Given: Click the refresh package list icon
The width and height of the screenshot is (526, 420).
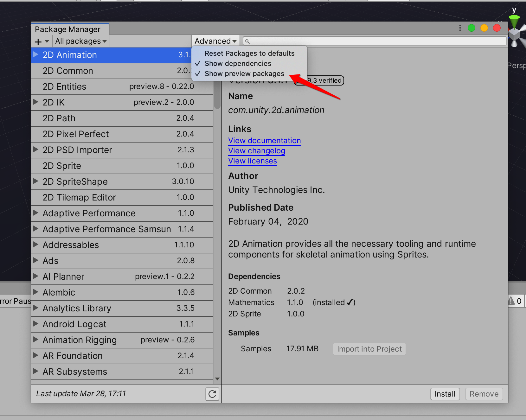Looking at the screenshot, I should click(x=212, y=394).
